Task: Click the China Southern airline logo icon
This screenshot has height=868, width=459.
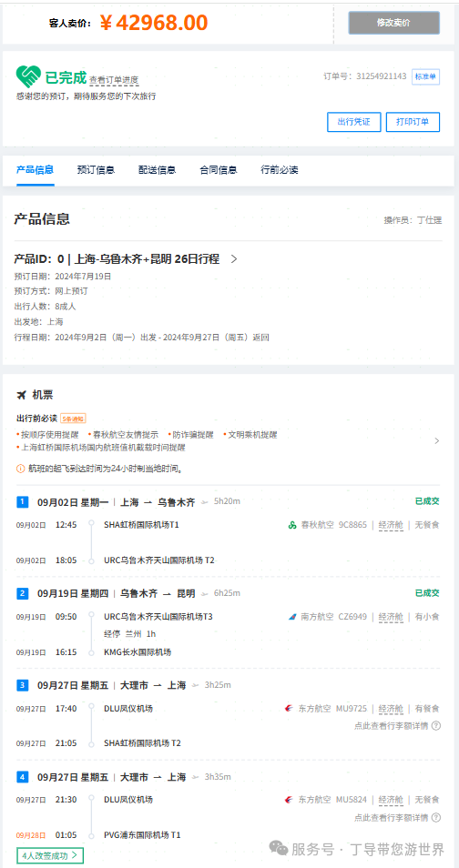Action: pyautogui.click(x=292, y=616)
